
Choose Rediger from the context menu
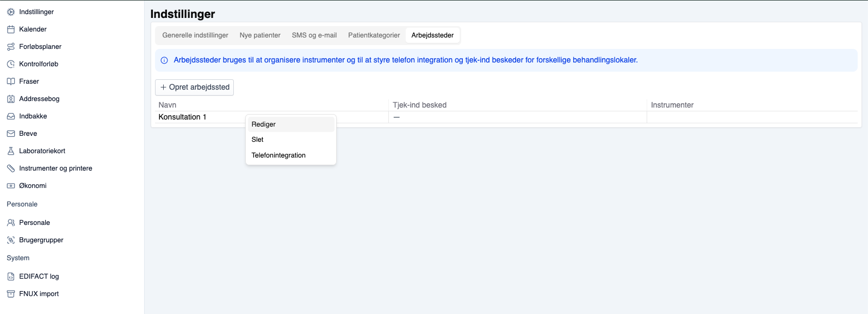[x=264, y=124]
